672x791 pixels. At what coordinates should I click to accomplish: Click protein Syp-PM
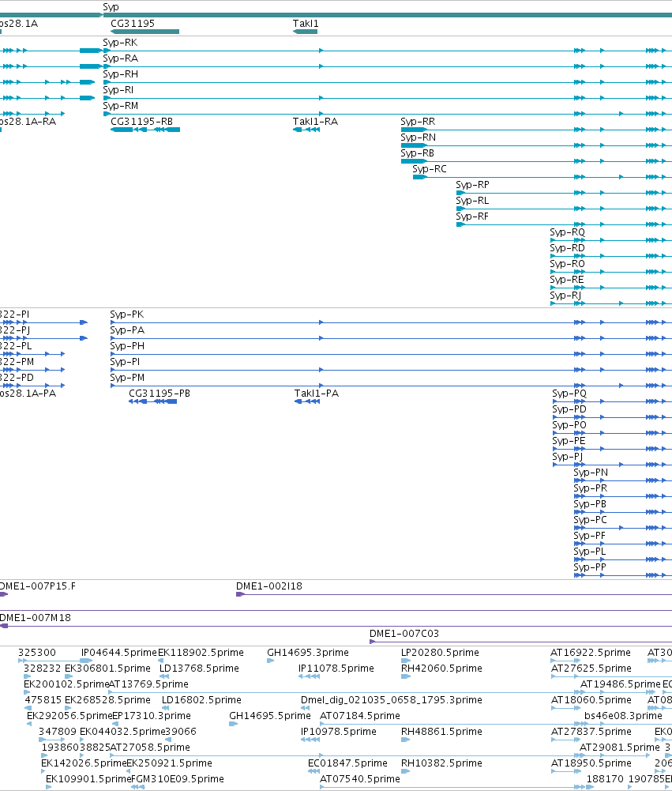pyautogui.click(x=127, y=378)
